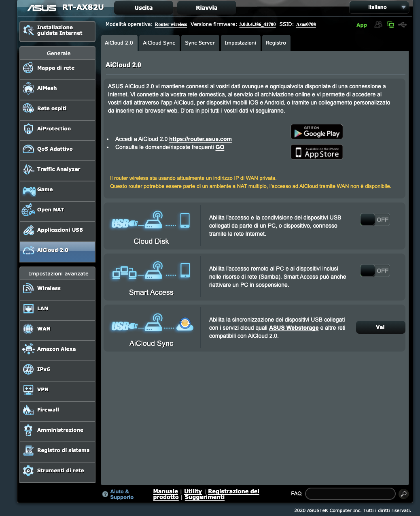Click the 'Generale' sidebar heading
This screenshot has height=516, width=420.
coord(59,53)
